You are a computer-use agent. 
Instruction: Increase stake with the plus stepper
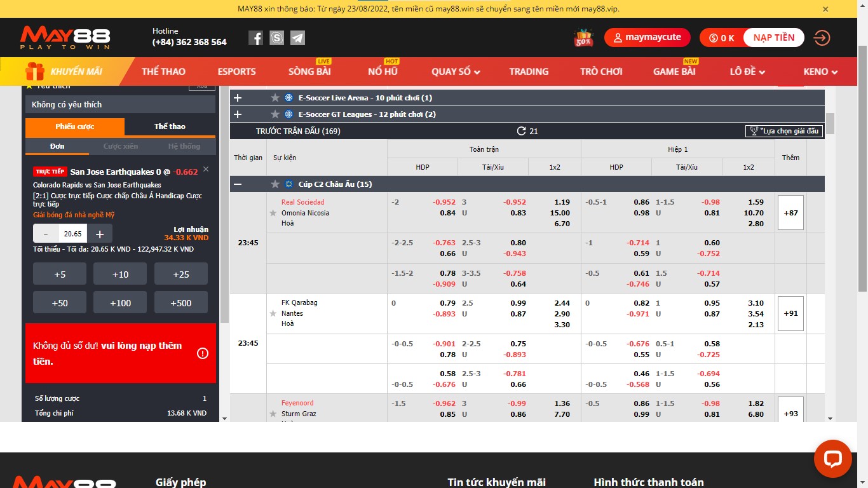[100, 234]
